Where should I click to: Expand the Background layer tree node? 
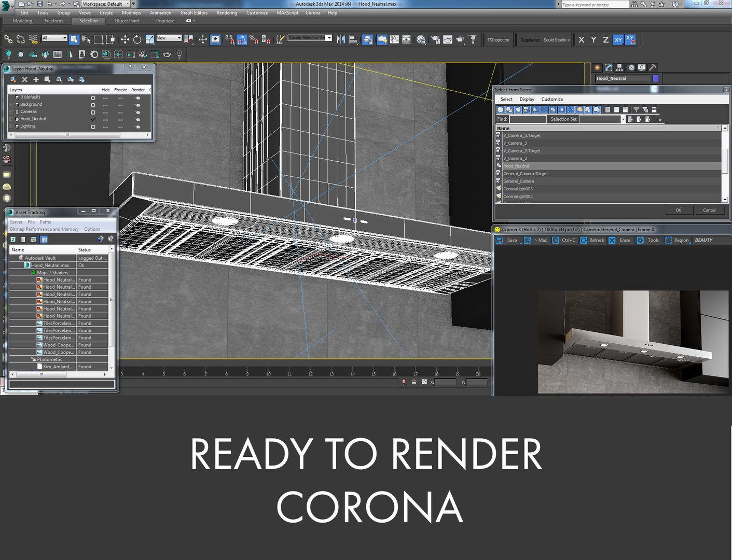pos(11,104)
